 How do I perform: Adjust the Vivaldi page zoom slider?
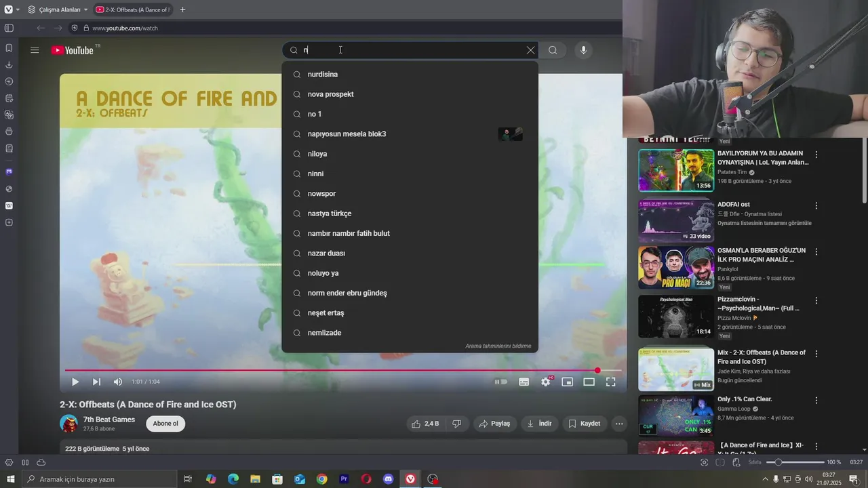coord(795,462)
